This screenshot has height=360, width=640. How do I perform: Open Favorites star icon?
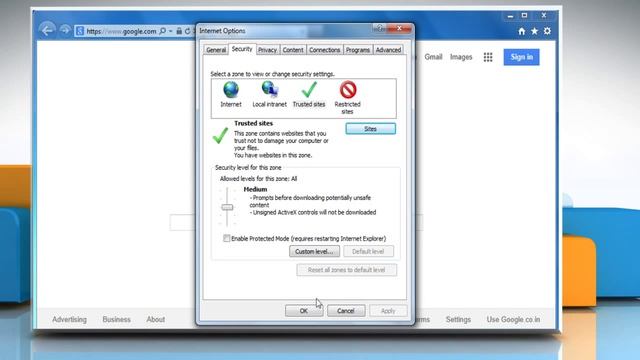534,31
